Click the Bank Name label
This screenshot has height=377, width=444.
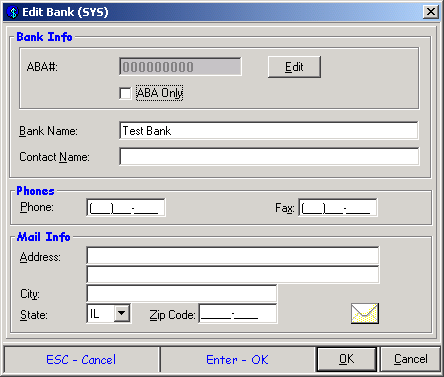coord(48,131)
